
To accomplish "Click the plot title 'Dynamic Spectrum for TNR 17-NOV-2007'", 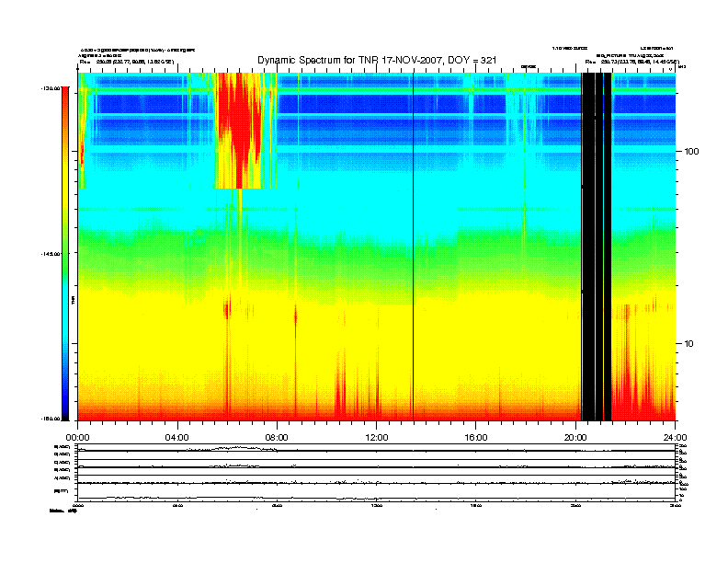I will pyautogui.click(x=377, y=60).
